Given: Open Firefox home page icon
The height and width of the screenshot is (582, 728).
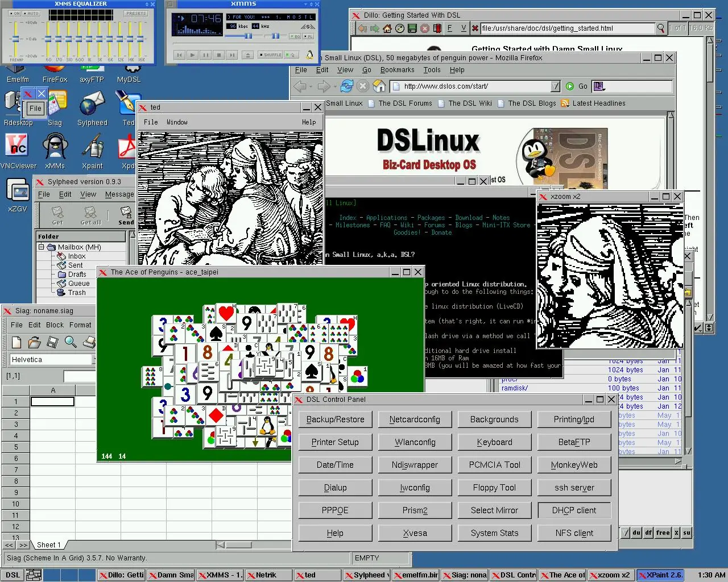Looking at the screenshot, I should [379, 86].
